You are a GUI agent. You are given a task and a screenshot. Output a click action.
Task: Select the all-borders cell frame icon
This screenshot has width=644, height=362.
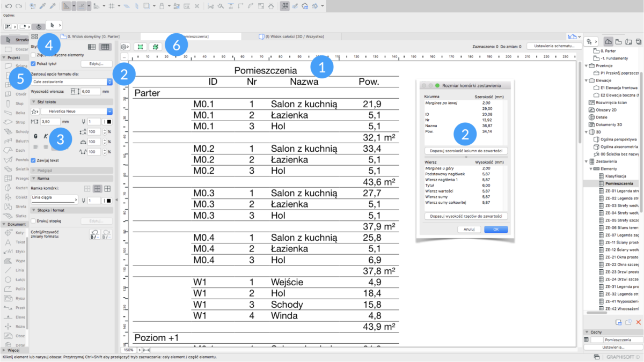pyautogui.click(x=108, y=188)
